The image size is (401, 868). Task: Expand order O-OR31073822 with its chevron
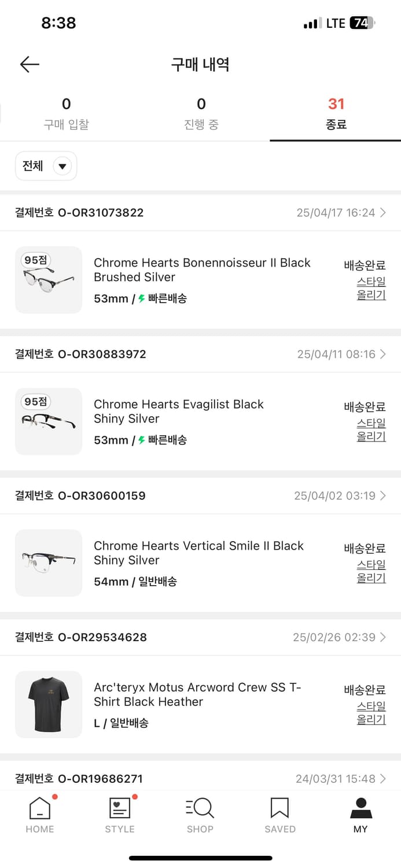(384, 212)
